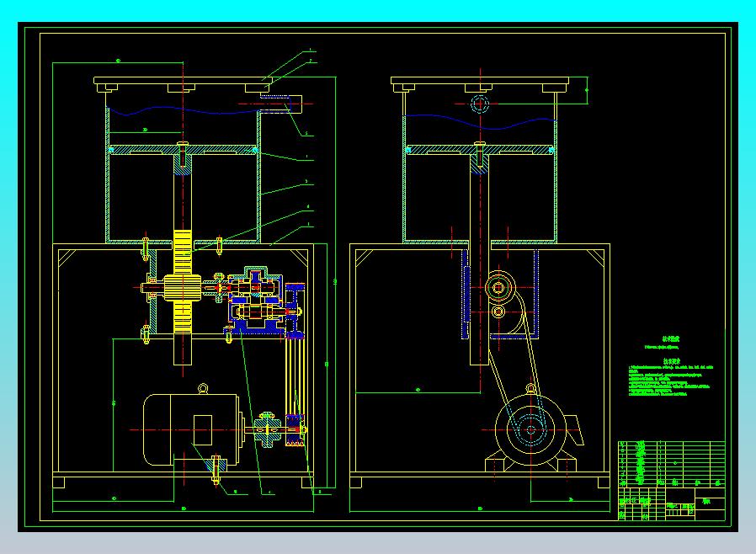Select the electric motor in the left view

(x=193, y=429)
